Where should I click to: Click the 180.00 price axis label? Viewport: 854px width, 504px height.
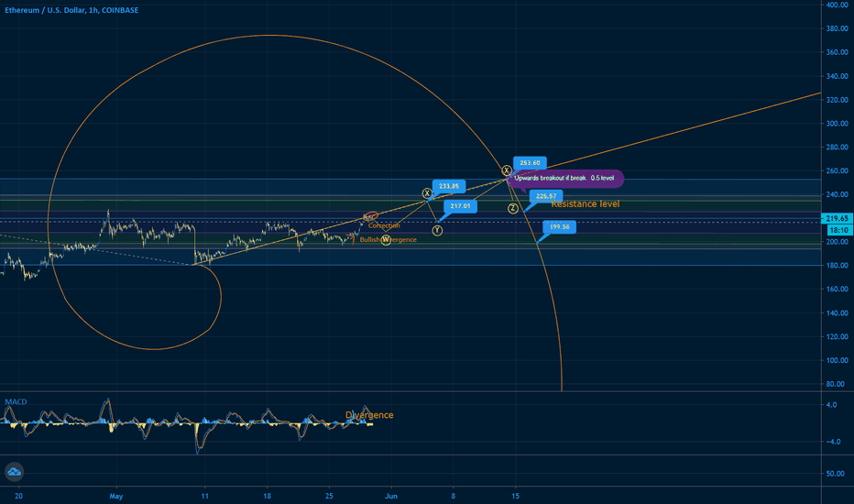tap(838, 266)
